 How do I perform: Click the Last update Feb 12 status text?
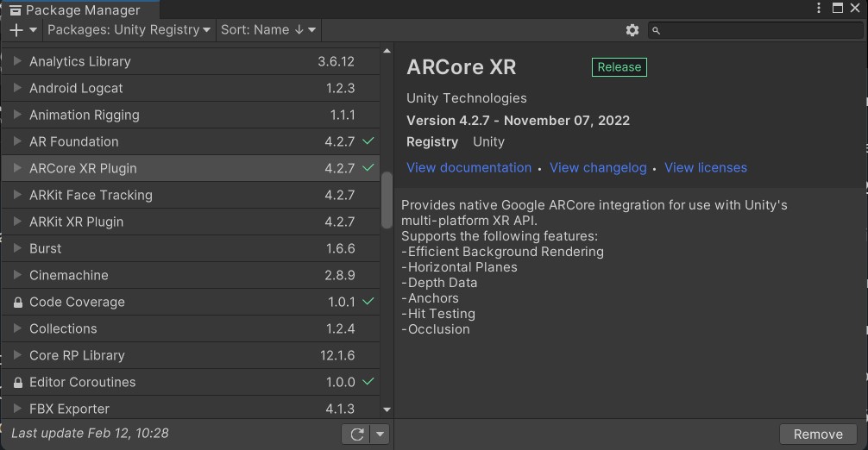90,434
